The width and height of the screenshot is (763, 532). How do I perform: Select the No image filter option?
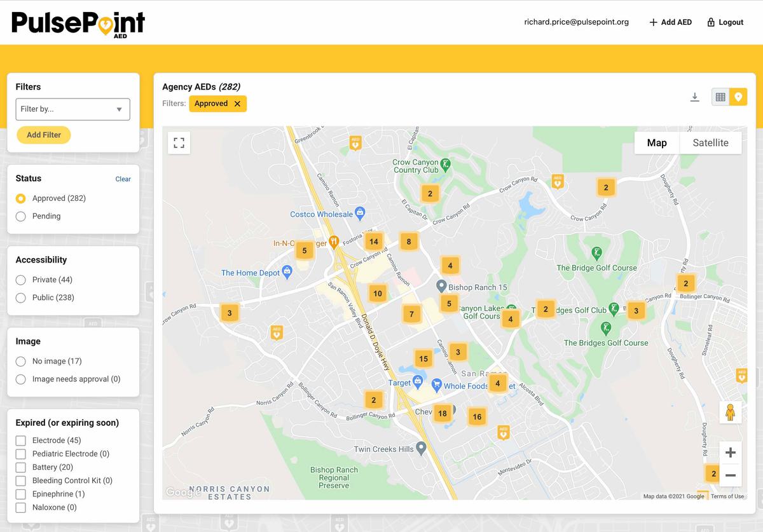click(19, 361)
